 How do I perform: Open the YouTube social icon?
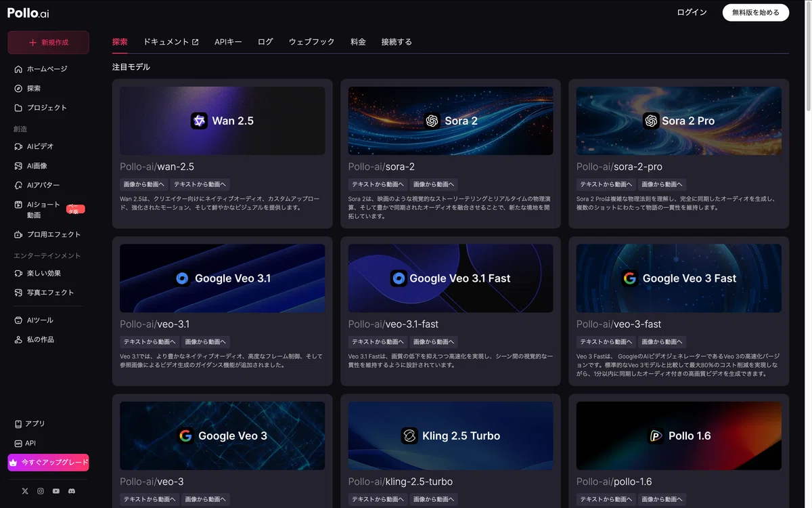click(x=56, y=491)
